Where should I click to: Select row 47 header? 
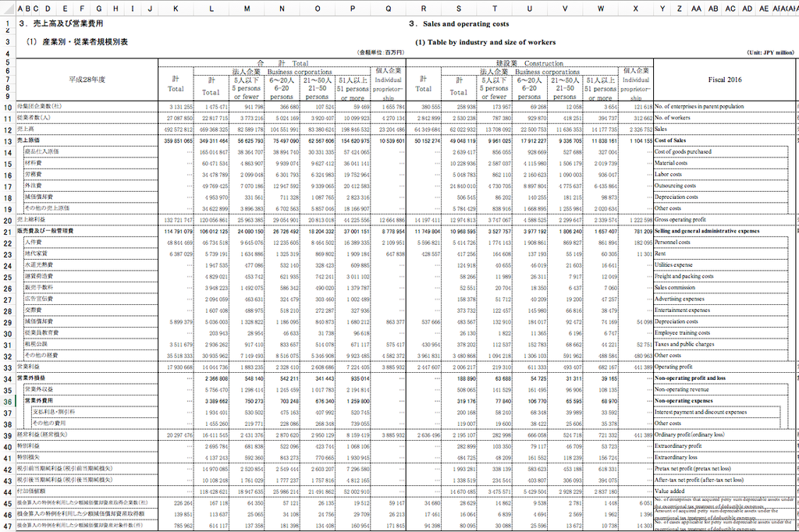pos(8,526)
